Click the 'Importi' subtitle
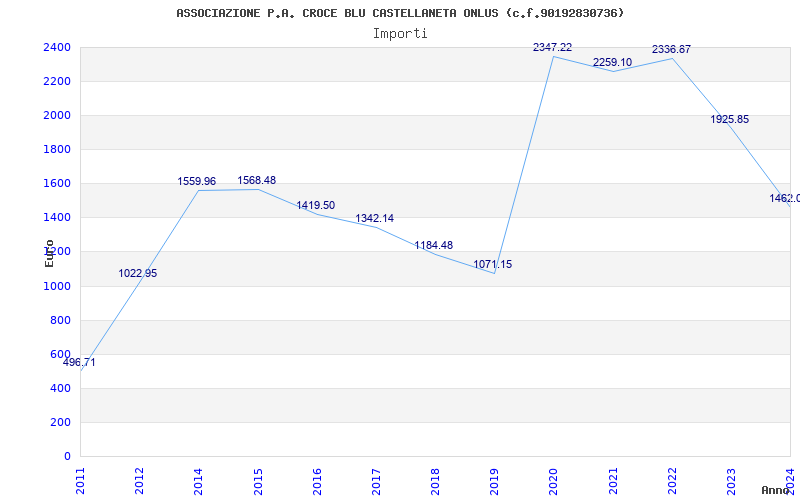The width and height of the screenshot is (800, 500). 400,34
